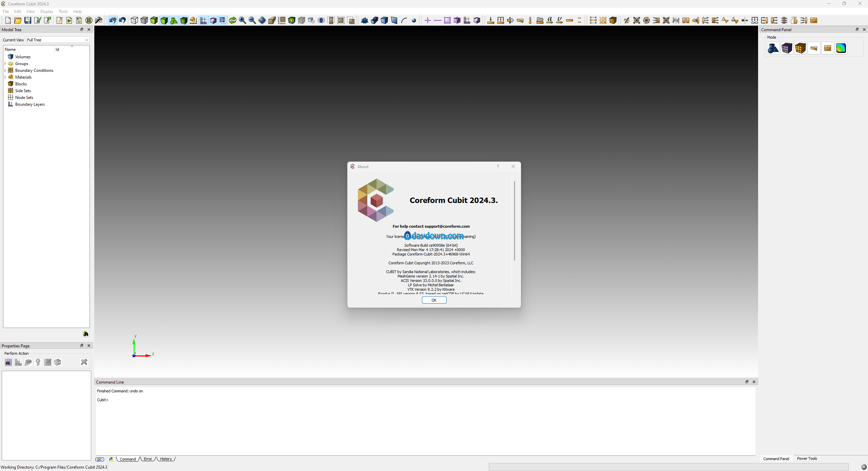Screen dimensions: 868x471
Task: Select the orange cube mode icon in Command Panel
Action: 801,48
